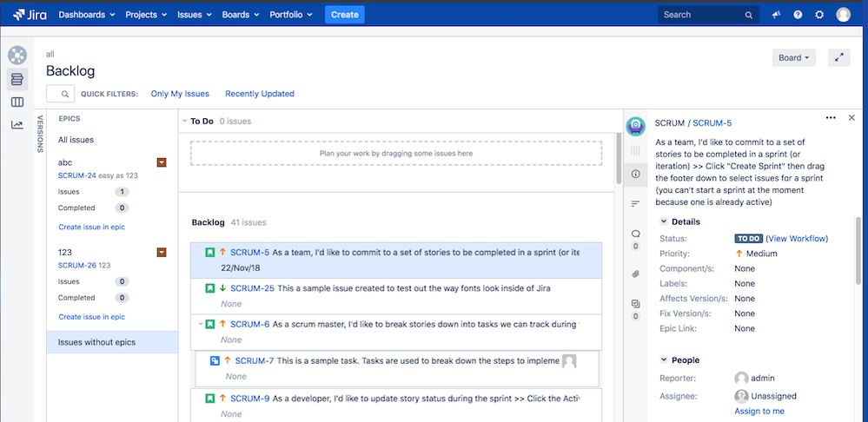This screenshot has width=868, height=422.
Task: Click the backlog search box
Action: (x=60, y=94)
